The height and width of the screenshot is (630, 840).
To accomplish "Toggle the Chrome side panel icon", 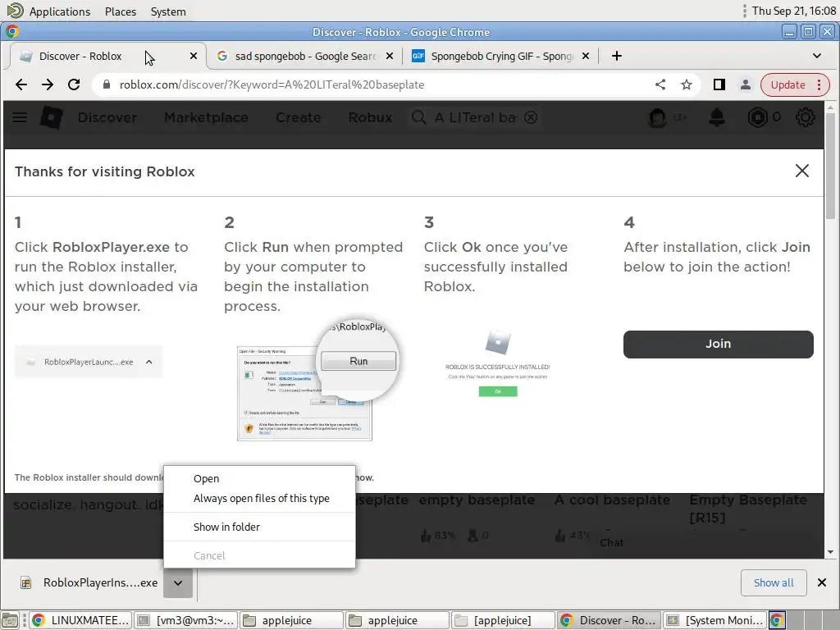I will pyautogui.click(x=719, y=84).
